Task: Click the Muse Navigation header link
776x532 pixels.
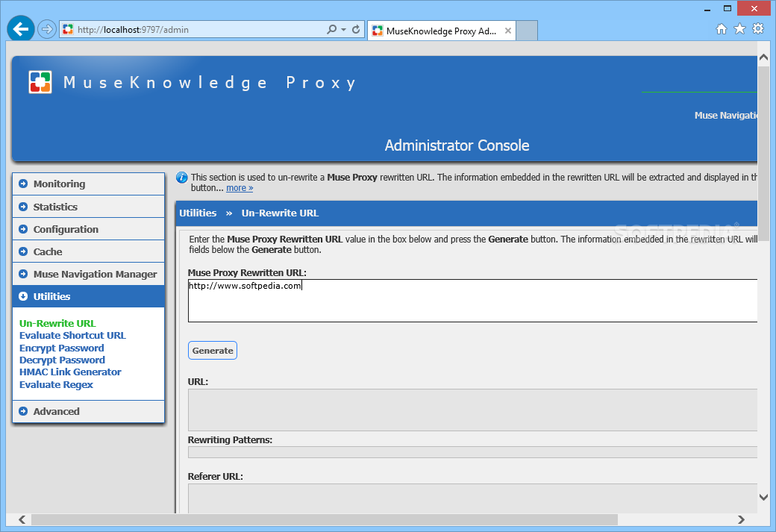Action: [x=725, y=116]
